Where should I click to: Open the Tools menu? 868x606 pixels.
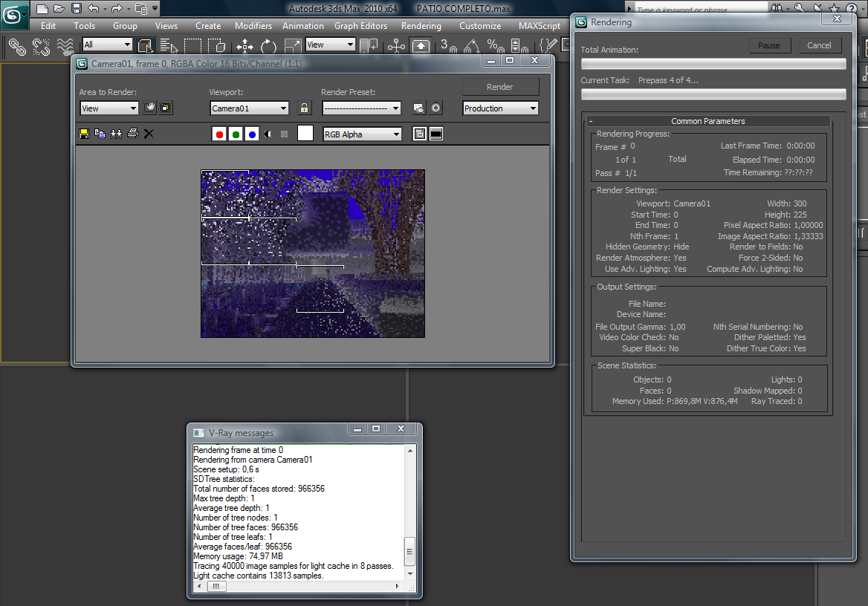[x=84, y=25]
